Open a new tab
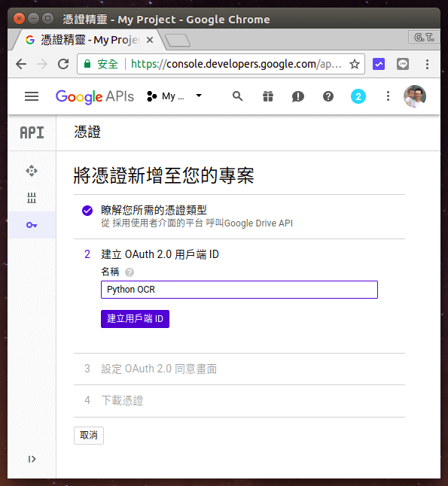 [178, 41]
